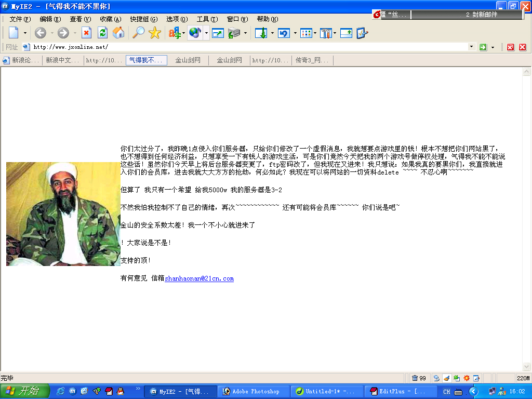Click the Stop loading red X icon
The width and height of the screenshot is (532, 399).
click(x=86, y=33)
